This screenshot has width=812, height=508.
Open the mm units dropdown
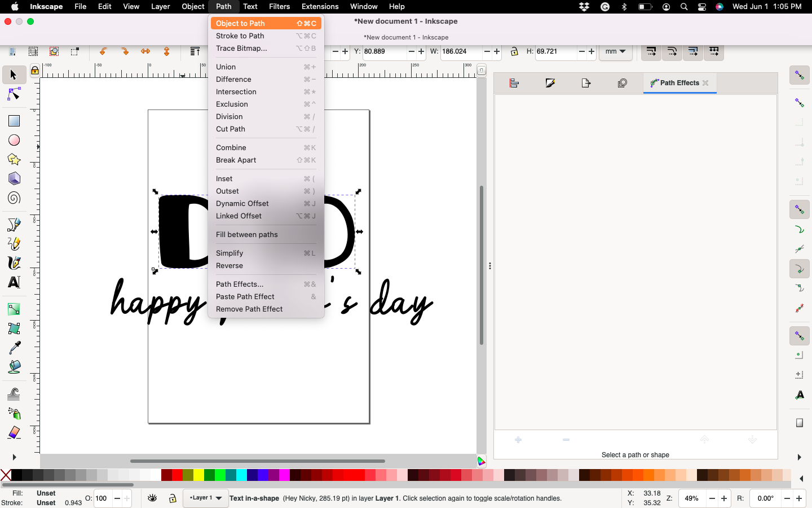[615, 52]
